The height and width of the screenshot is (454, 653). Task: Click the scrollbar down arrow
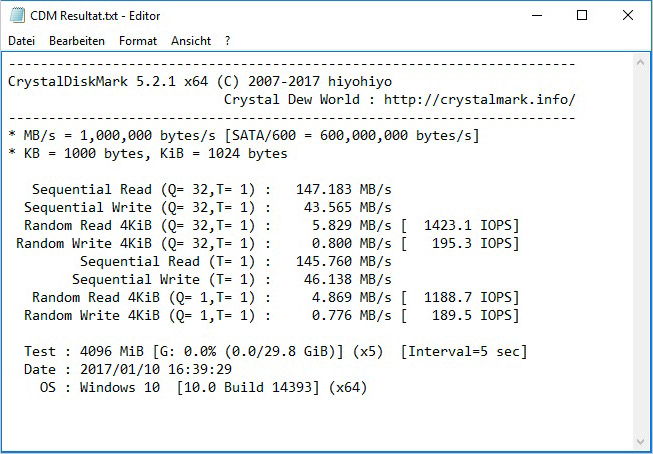(x=641, y=442)
